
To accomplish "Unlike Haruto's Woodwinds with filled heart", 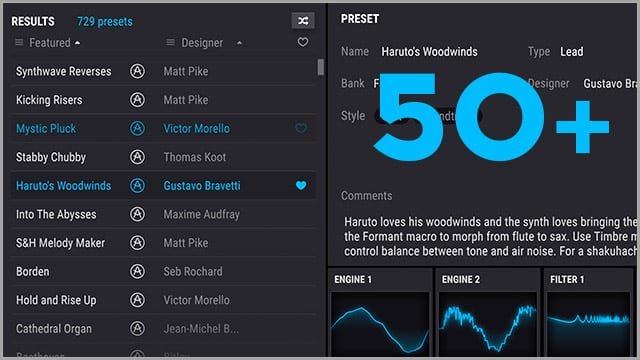I will 301,185.
